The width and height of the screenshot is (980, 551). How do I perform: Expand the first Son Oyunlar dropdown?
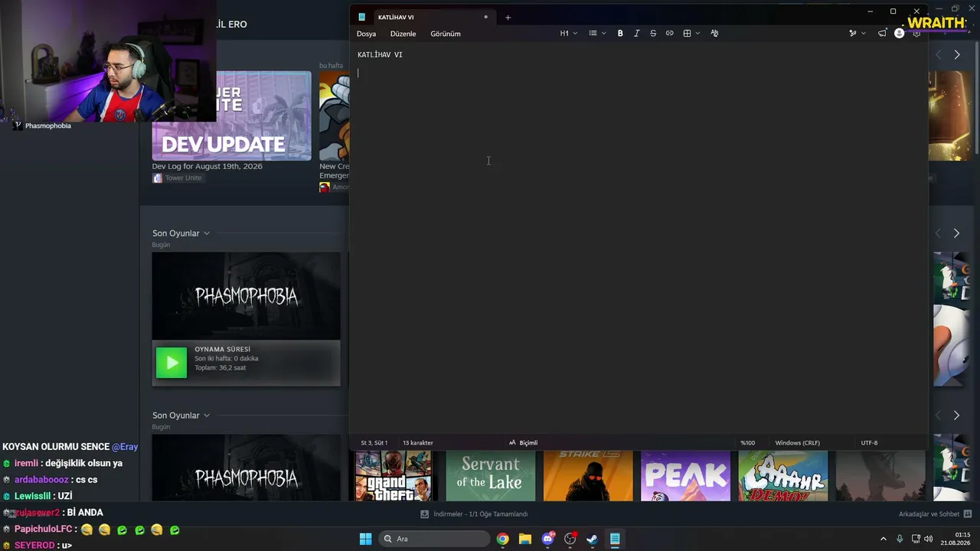pyautogui.click(x=207, y=233)
